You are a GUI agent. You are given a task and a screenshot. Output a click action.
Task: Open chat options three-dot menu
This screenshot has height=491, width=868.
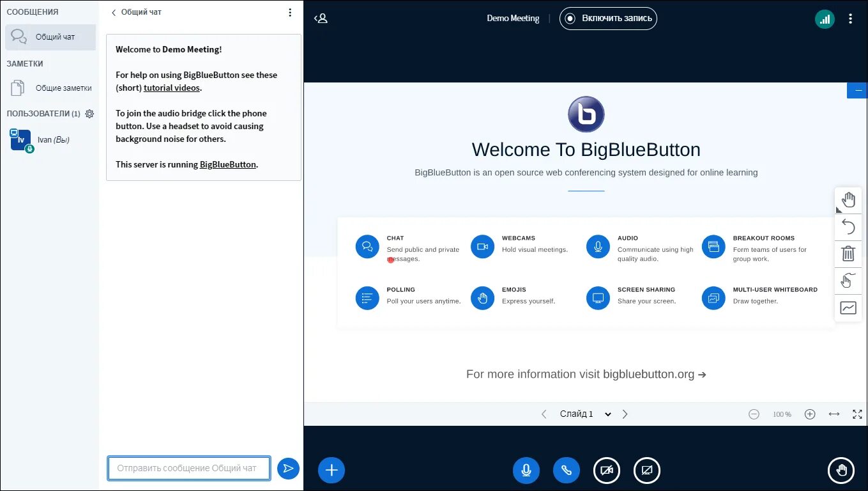[290, 12]
